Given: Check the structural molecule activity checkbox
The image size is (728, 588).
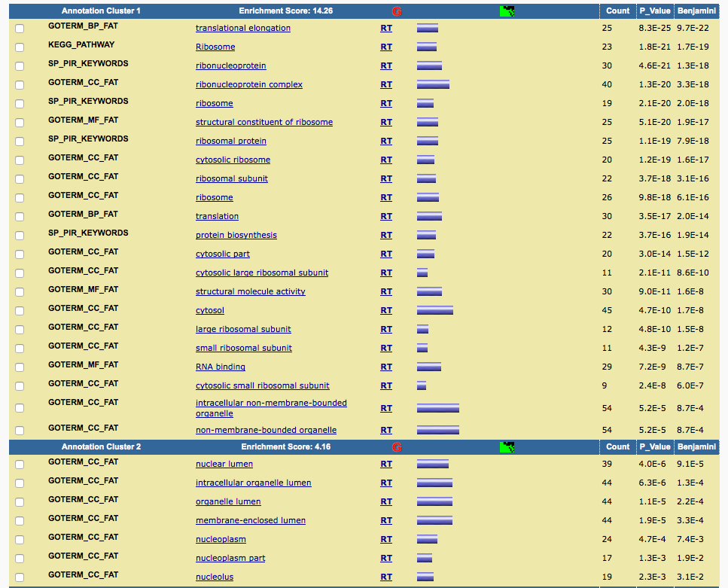Looking at the screenshot, I should (x=20, y=292).
